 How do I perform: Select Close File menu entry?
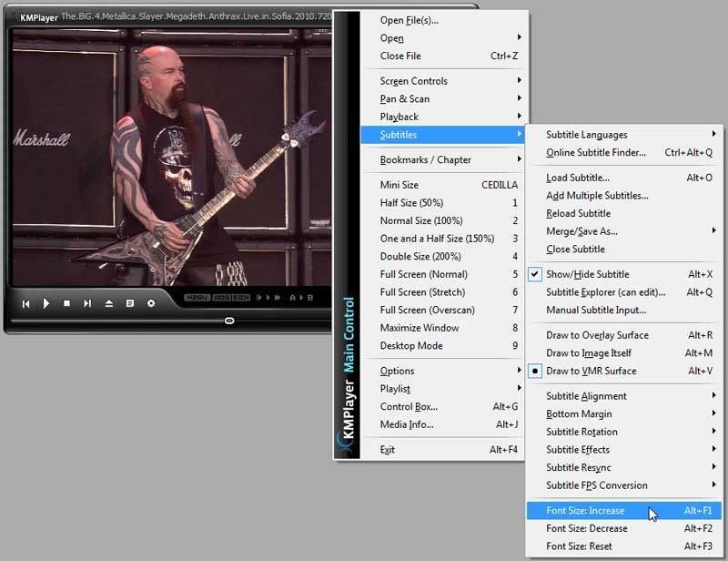443,56
